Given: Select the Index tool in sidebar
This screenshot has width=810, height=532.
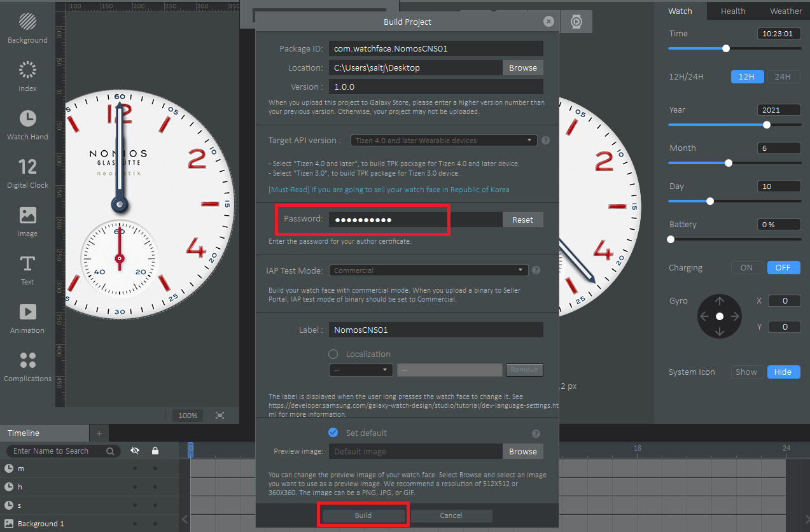Looking at the screenshot, I should click(x=27, y=76).
